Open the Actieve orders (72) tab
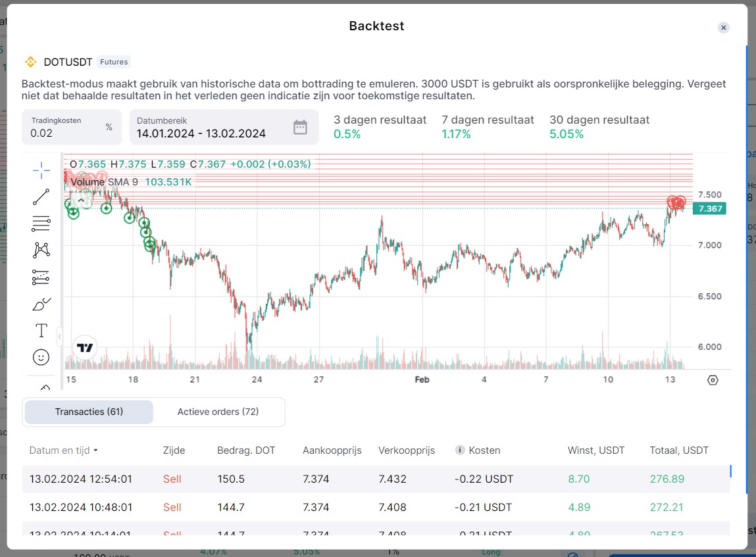The width and height of the screenshot is (756, 557). tap(218, 412)
